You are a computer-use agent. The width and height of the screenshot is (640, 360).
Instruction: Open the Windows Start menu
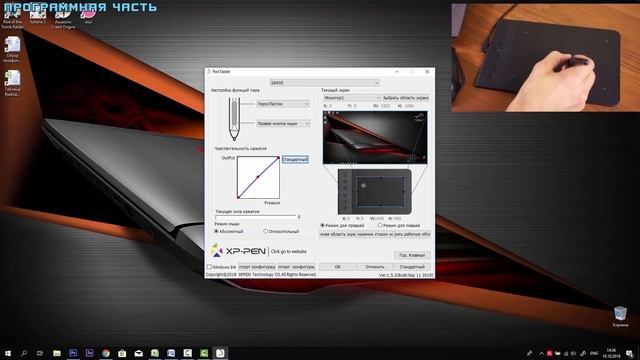[8, 353]
